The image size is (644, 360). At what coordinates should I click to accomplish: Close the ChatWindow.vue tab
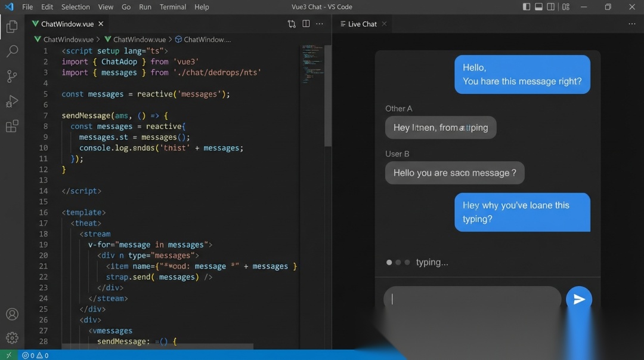coord(101,24)
